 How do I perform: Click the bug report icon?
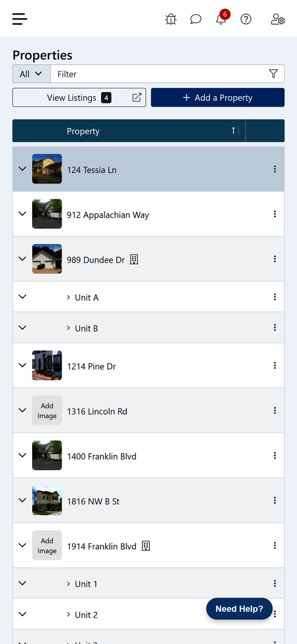pyautogui.click(x=171, y=19)
